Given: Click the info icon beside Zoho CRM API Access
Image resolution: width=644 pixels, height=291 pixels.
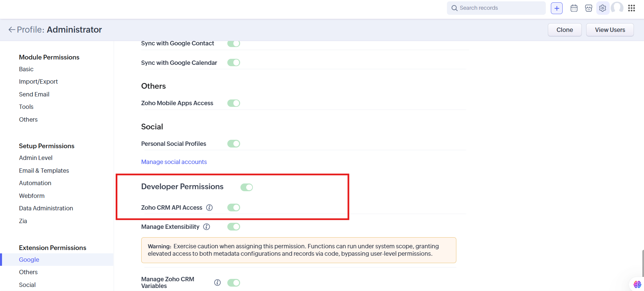Looking at the screenshot, I should coord(209,207).
